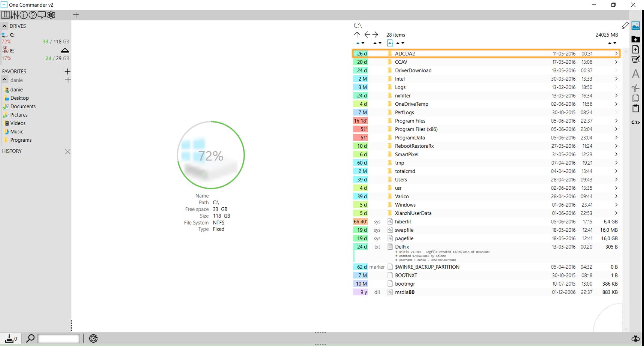Open the column layout icon in top toolbar

pos(6,15)
